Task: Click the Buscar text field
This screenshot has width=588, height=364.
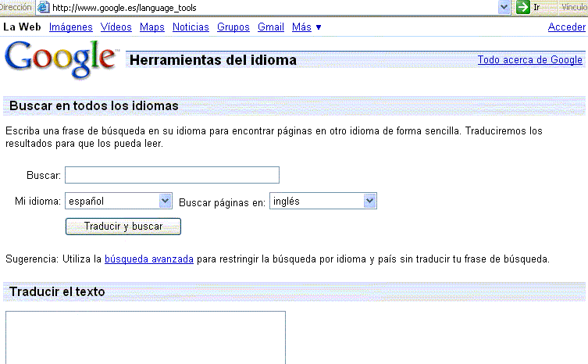Action: pyautogui.click(x=172, y=175)
